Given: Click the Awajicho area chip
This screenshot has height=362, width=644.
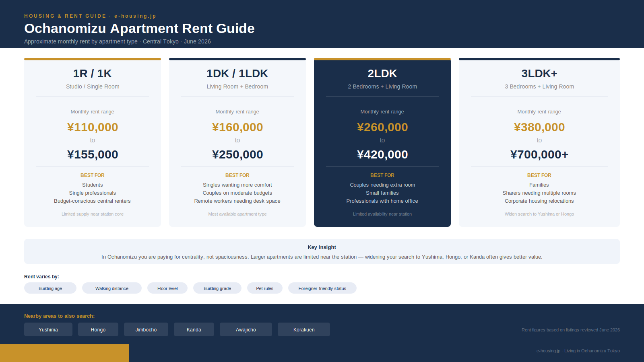Looking at the screenshot, I should point(246,329).
